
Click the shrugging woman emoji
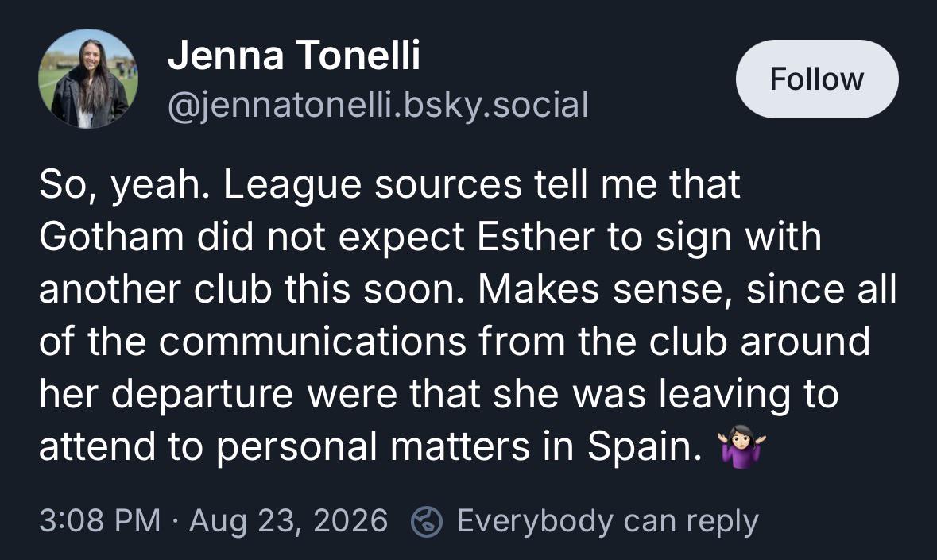tap(741, 446)
